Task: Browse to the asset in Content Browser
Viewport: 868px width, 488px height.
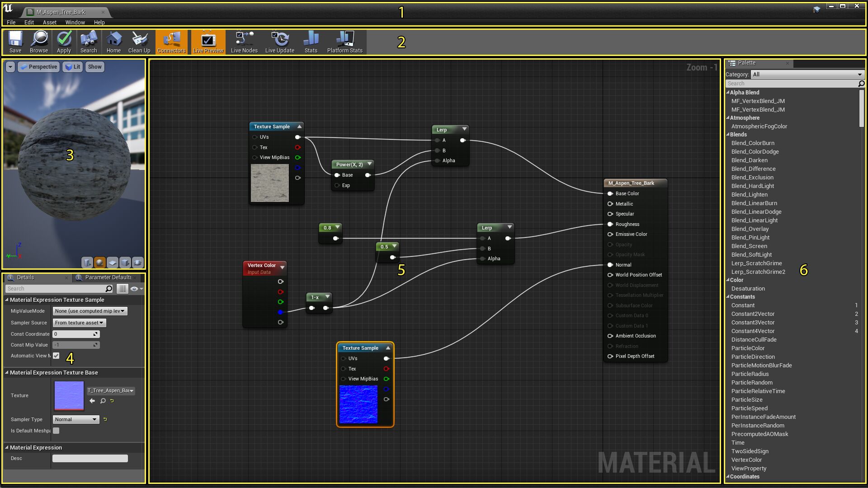Action: [x=39, y=42]
